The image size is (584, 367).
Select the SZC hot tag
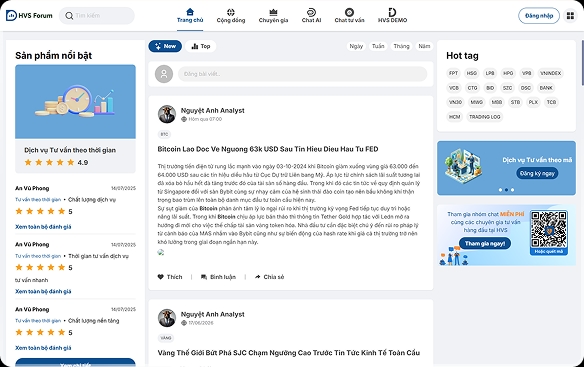pos(507,88)
